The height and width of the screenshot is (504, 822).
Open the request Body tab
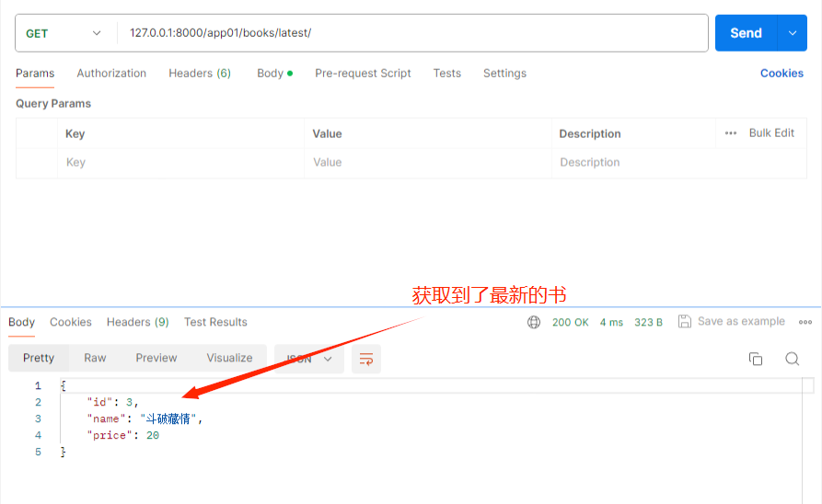coord(274,74)
